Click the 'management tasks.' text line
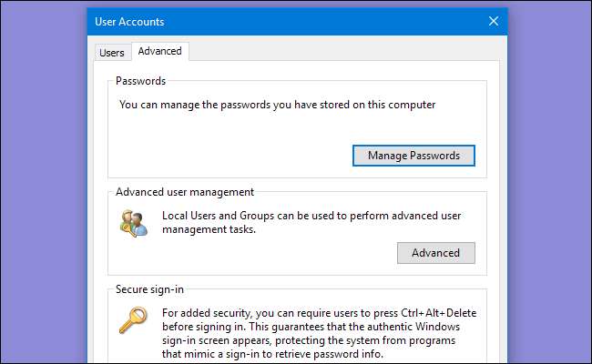 (209, 230)
